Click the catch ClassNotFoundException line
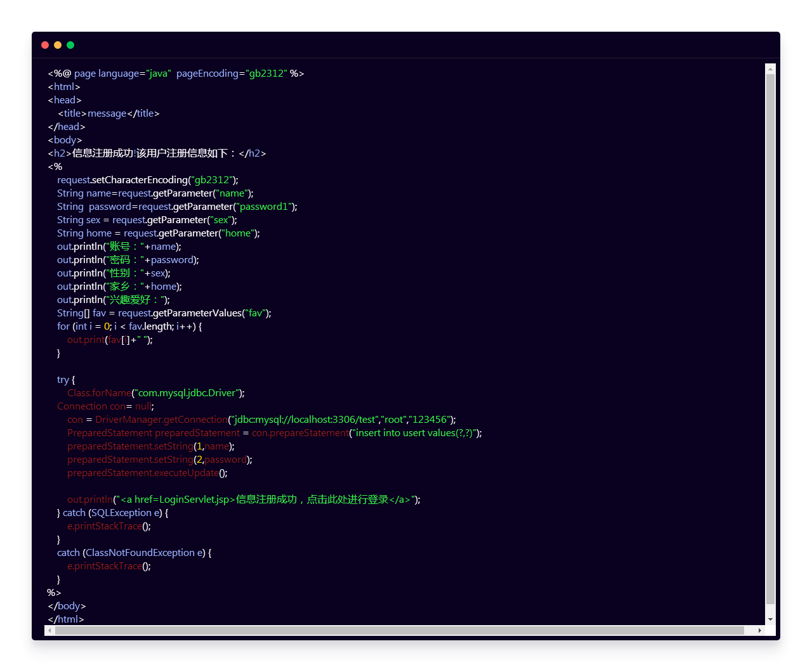The height and width of the screenshot is (672, 812). click(x=134, y=553)
